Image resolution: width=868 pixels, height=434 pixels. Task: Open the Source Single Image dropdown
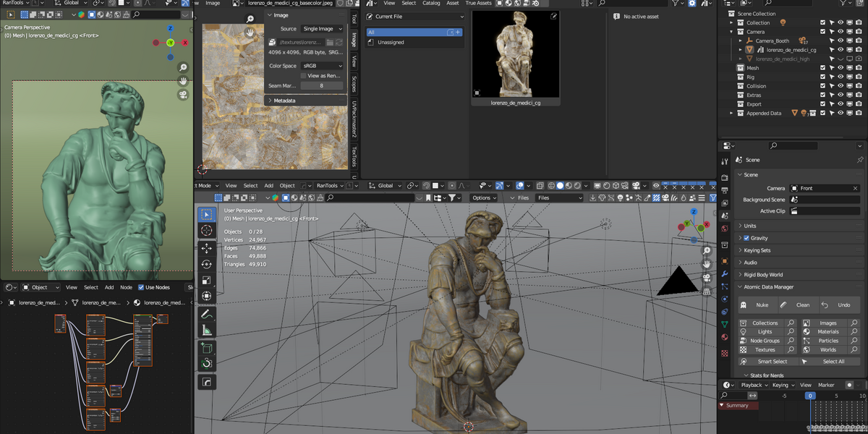(x=322, y=29)
